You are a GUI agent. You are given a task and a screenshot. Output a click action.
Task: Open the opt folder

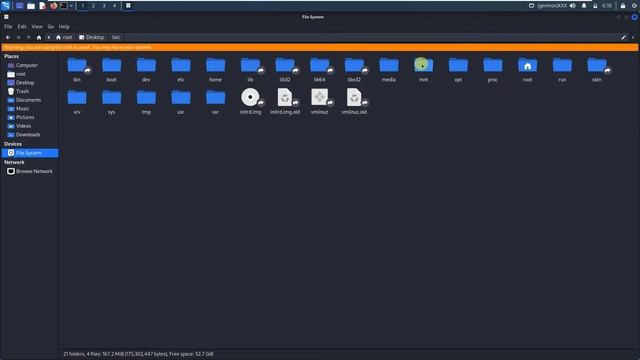pos(458,65)
